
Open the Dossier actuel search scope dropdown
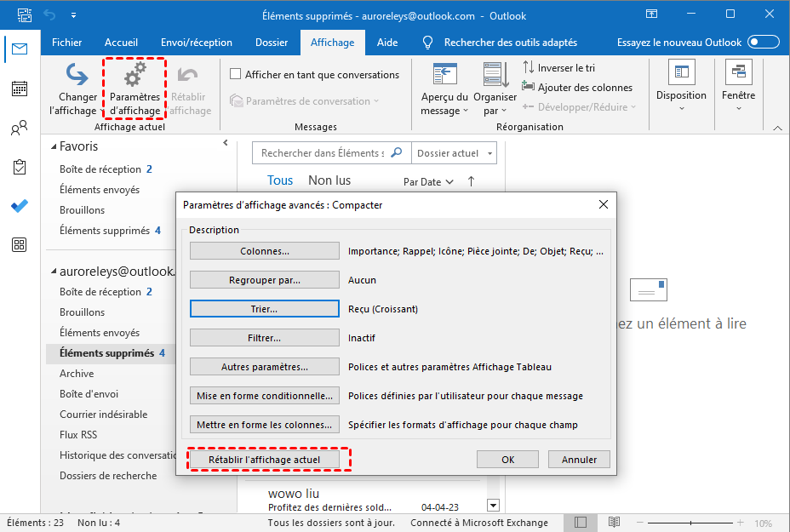tap(455, 153)
